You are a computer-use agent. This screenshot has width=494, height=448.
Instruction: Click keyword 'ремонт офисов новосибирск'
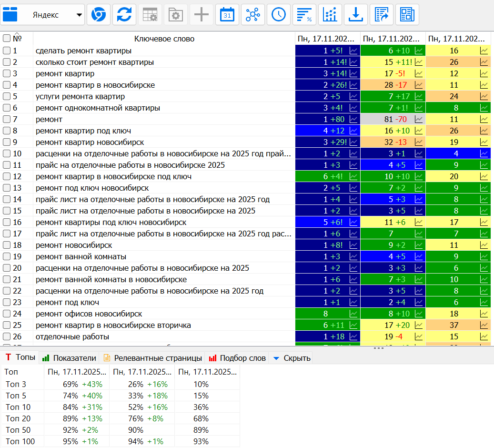click(89, 314)
